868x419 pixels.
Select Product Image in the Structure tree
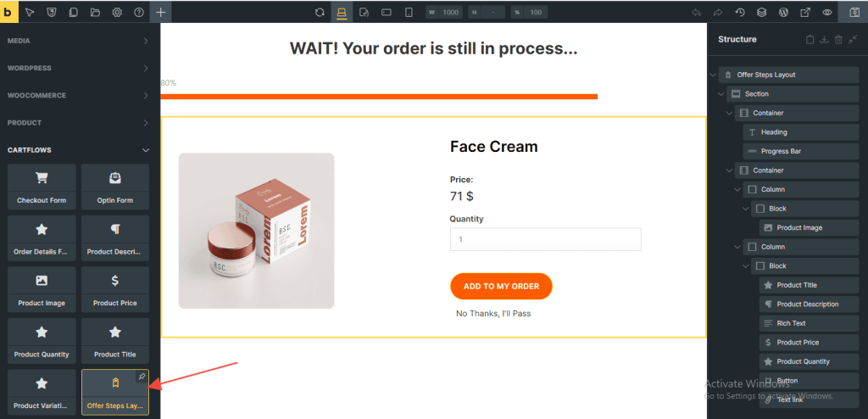click(799, 228)
